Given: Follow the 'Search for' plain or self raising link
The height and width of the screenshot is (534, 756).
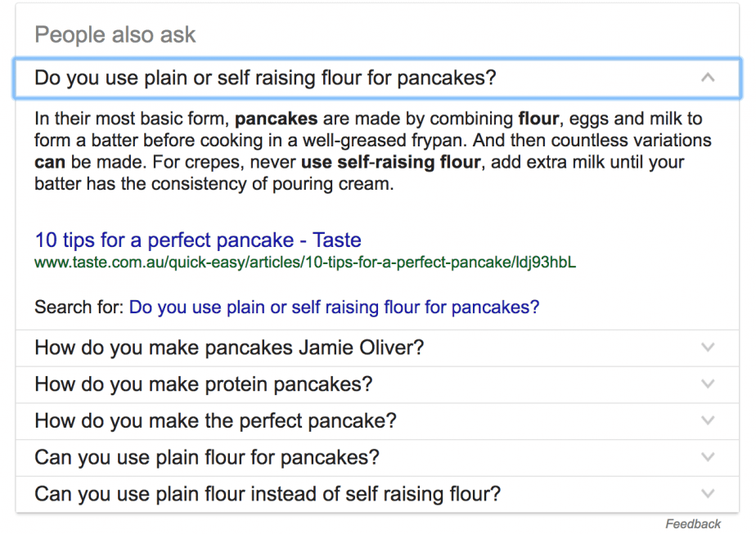Looking at the screenshot, I should coord(334,307).
